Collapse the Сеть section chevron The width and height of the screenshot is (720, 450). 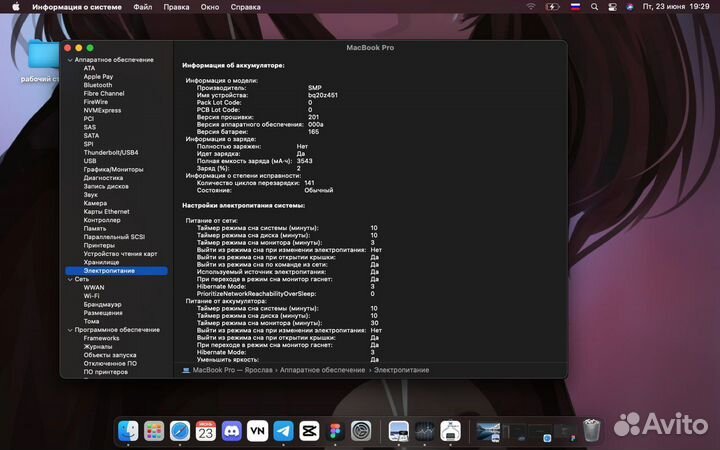70,279
